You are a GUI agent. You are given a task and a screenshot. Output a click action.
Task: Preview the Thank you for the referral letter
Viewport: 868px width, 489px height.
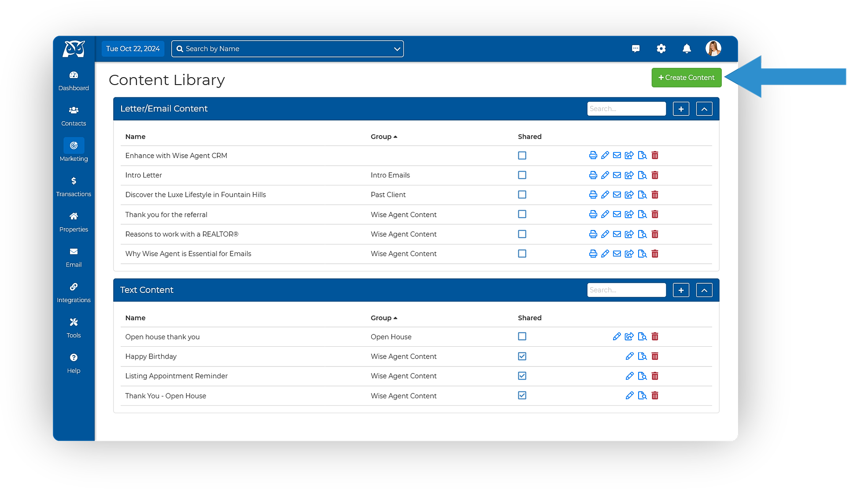(642, 215)
